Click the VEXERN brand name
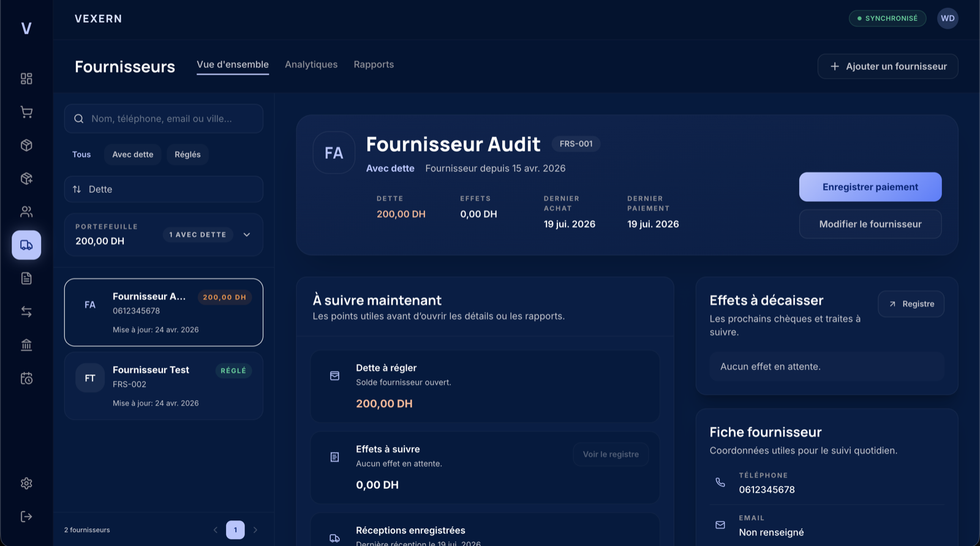980x546 pixels. pos(99,19)
